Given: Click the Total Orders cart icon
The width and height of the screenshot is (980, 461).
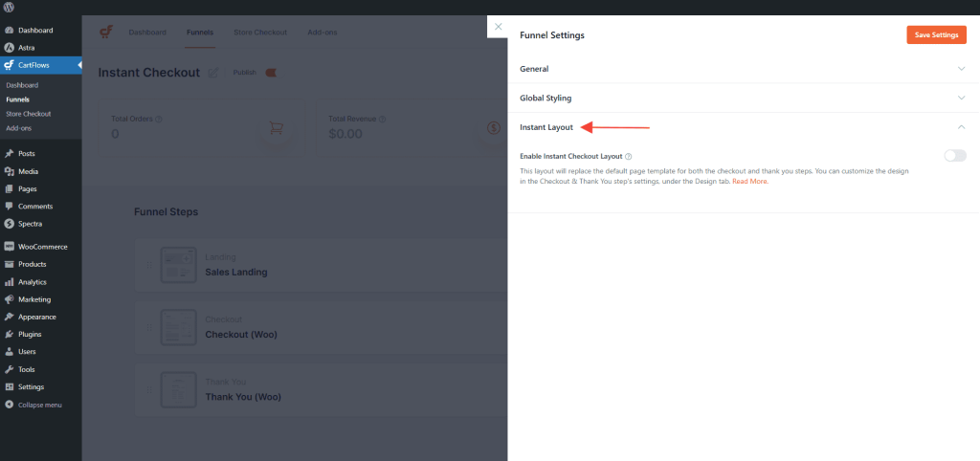Looking at the screenshot, I should pos(276,127).
